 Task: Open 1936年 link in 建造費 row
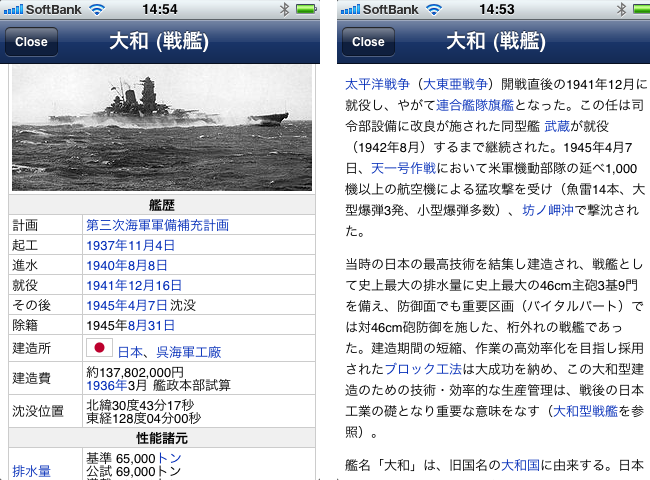tap(106, 385)
